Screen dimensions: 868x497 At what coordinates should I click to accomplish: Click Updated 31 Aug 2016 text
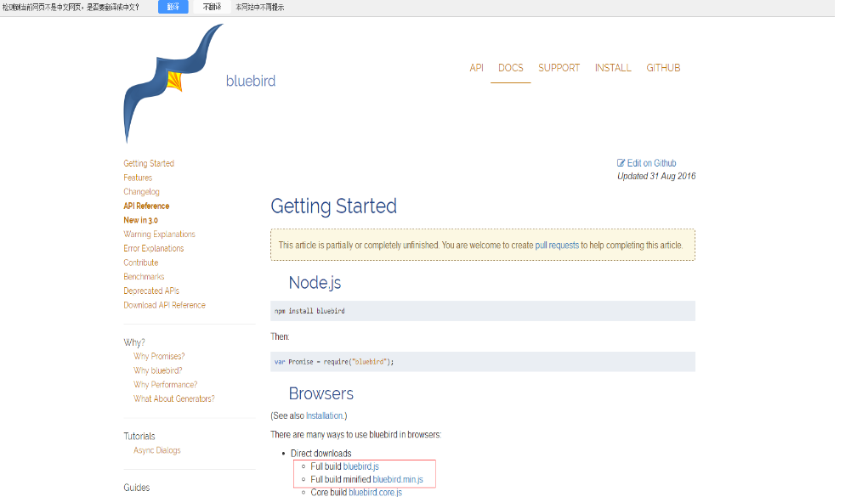656,176
